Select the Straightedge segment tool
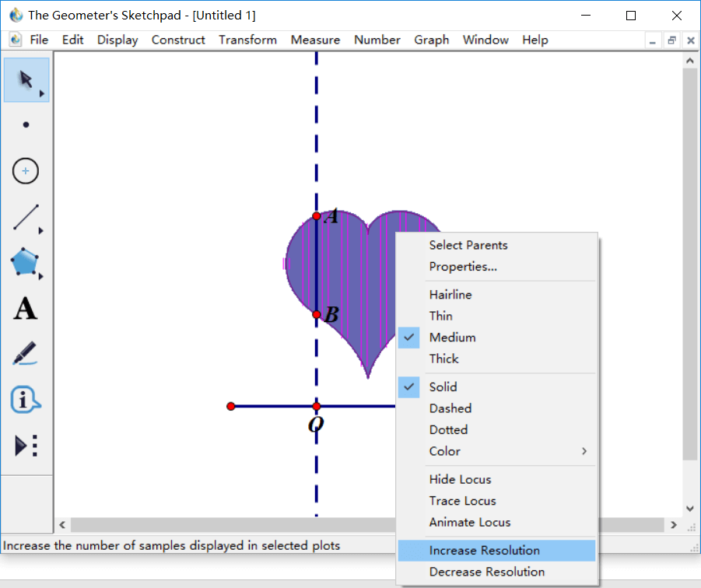 26,218
